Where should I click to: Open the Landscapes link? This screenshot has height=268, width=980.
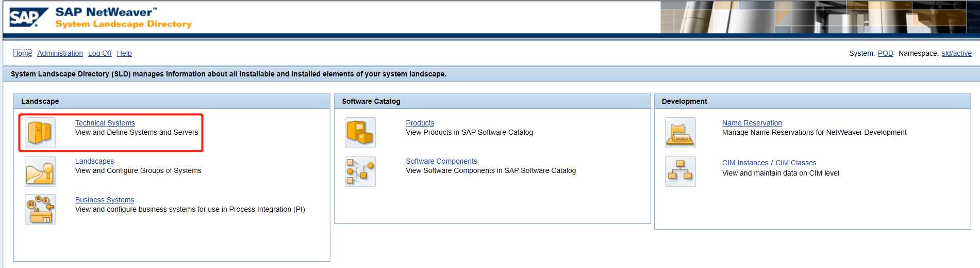[95, 161]
